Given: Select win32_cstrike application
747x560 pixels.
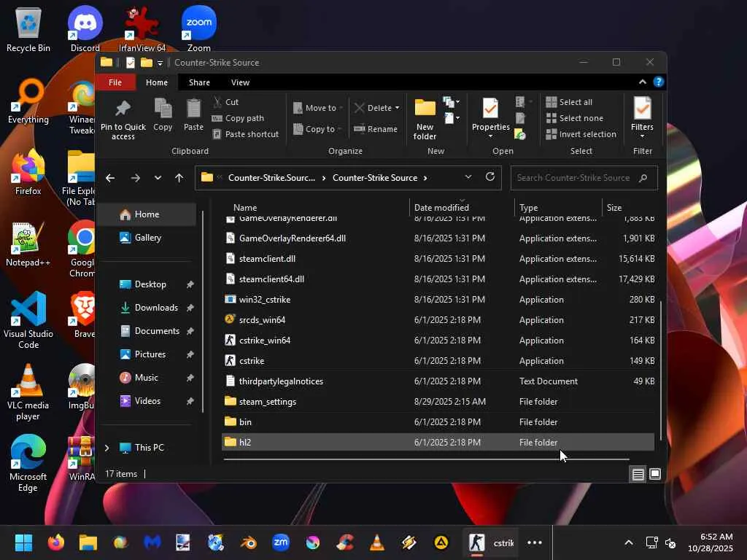Looking at the screenshot, I should point(438,300).
